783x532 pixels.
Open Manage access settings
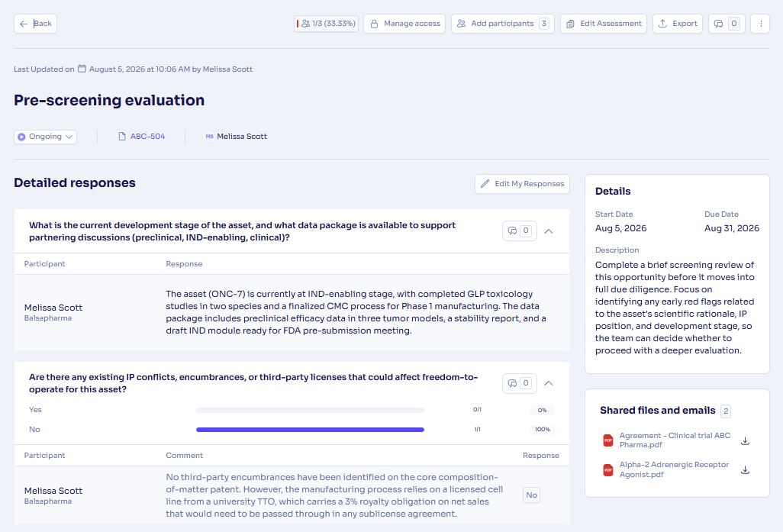[404, 24]
